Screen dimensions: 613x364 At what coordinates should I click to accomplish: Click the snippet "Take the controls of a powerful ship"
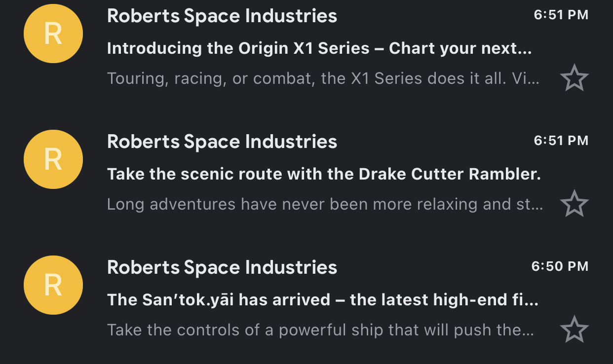pos(320,330)
